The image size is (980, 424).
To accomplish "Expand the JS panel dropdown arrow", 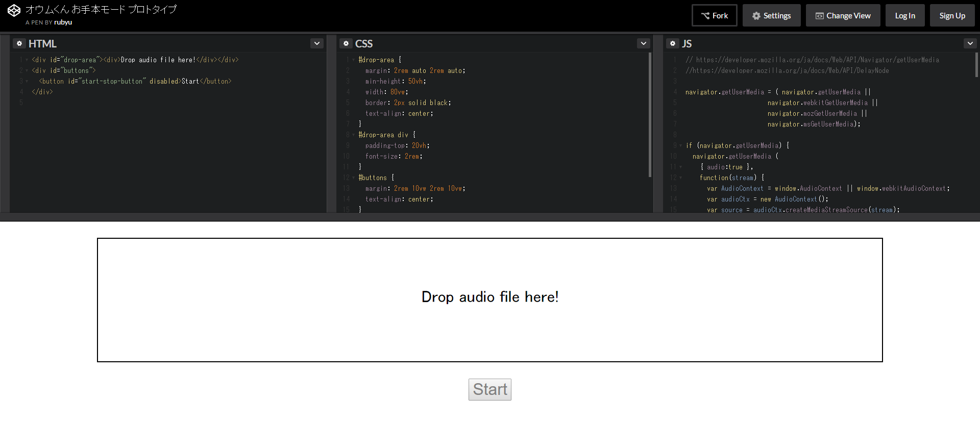I will (x=970, y=43).
